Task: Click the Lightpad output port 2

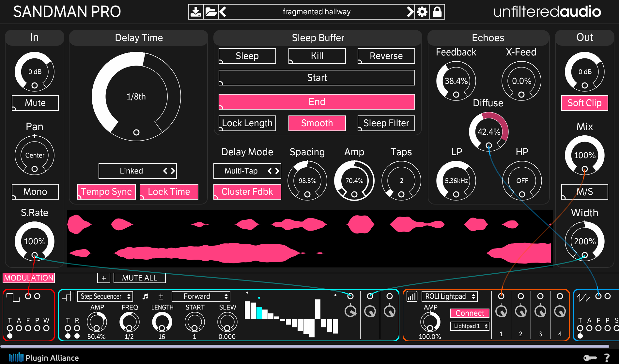Action: coord(521,296)
